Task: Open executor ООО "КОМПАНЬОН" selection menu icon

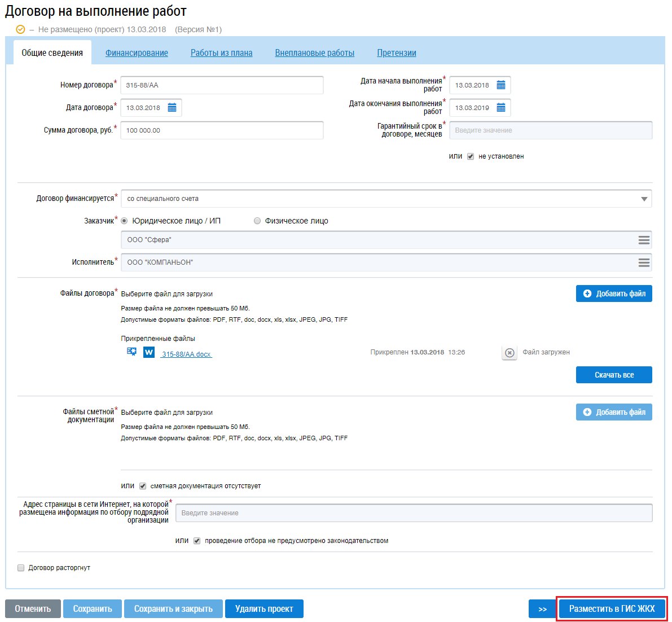Action: pos(643,262)
